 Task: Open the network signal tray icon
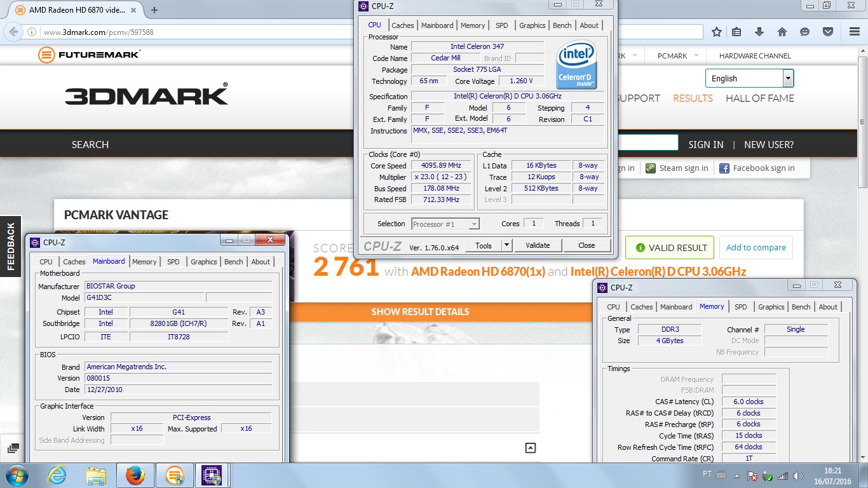783,475
